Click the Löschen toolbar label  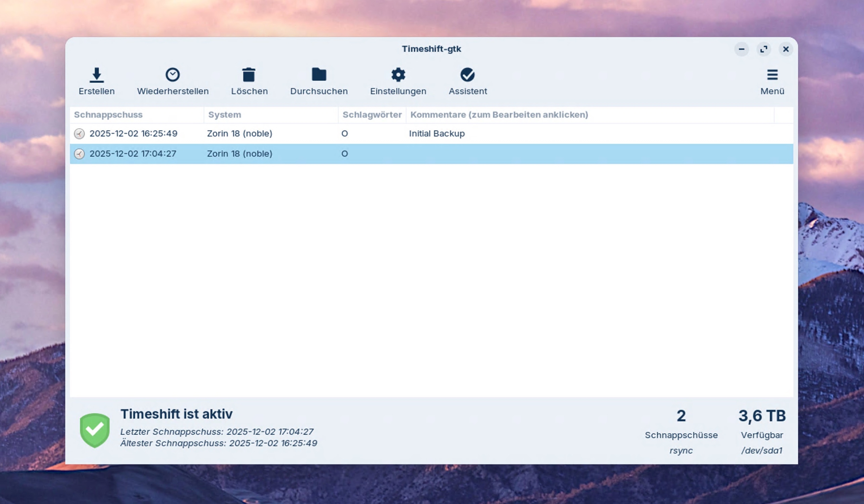click(x=249, y=91)
